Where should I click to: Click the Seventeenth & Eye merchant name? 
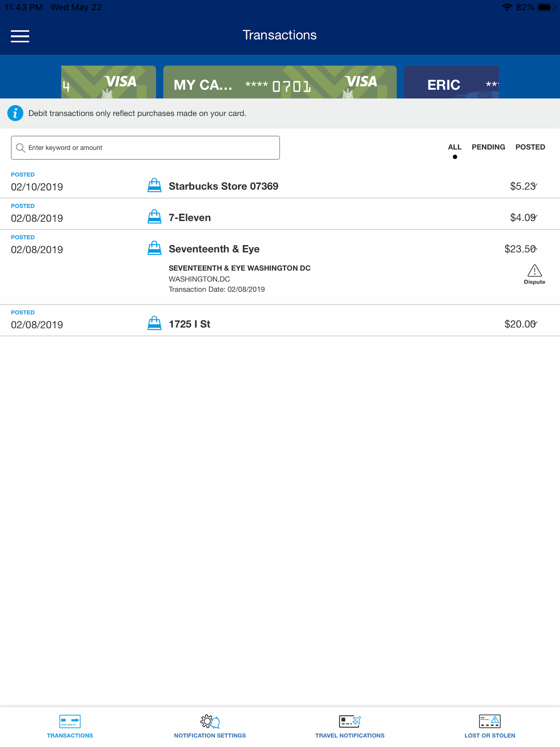pos(214,249)
